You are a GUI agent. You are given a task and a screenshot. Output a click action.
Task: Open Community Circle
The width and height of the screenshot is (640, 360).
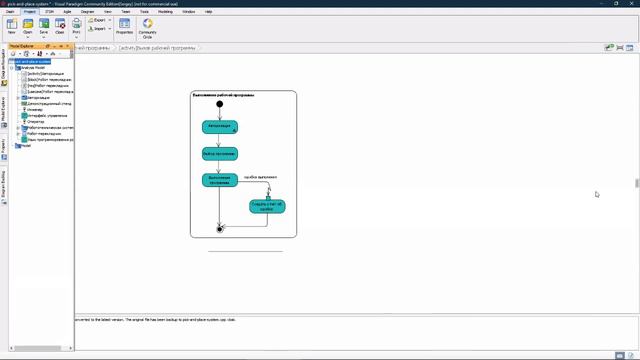(147, 28)
